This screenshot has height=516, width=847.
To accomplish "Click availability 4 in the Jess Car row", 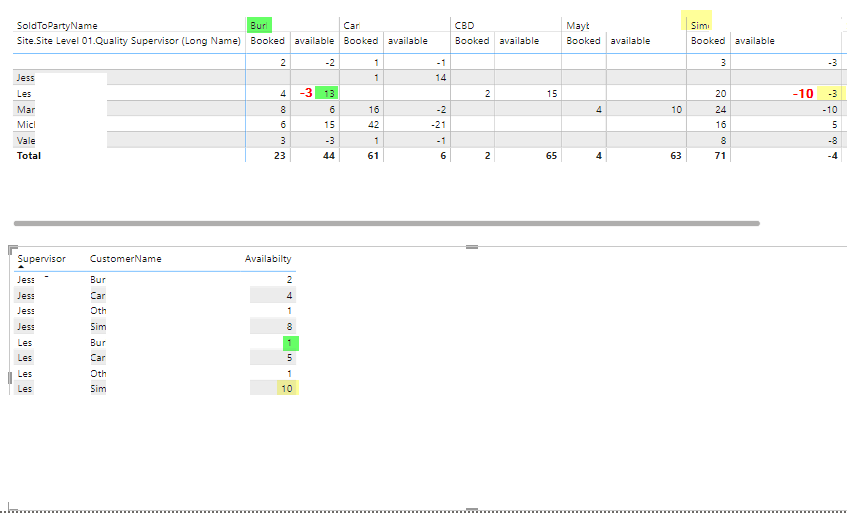I will [x=290, y=296].
